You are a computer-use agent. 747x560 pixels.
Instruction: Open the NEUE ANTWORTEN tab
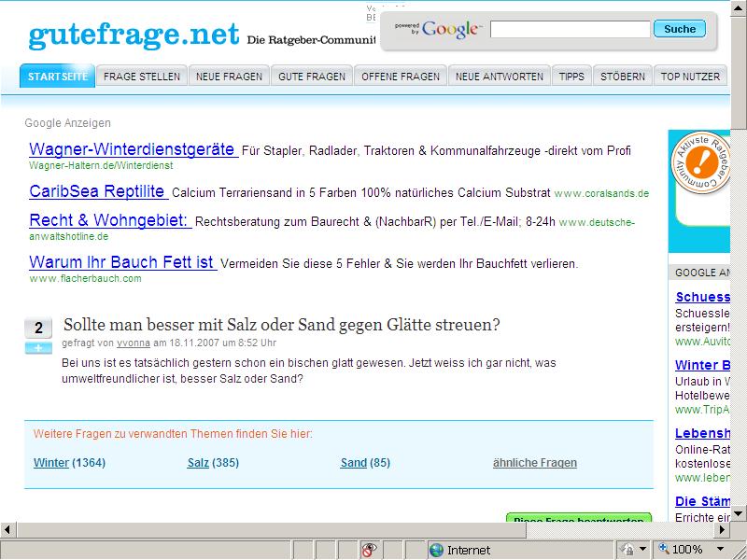[x=500, y=77]
